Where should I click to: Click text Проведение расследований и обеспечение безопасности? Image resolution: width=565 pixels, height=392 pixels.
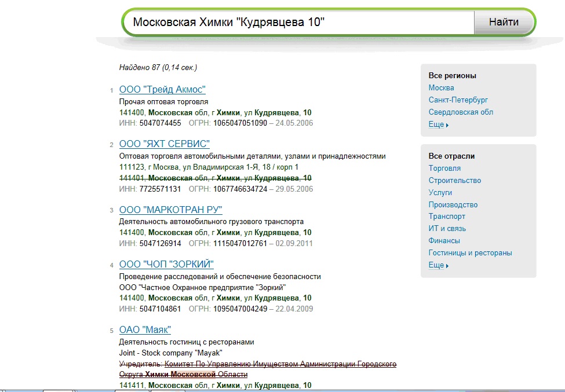coord(220,276)
